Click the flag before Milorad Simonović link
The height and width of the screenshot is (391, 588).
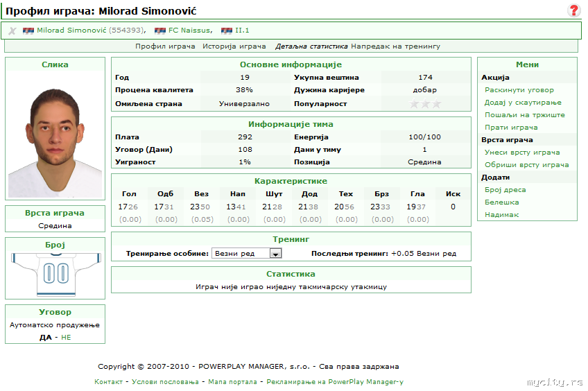(x=28, y=31)
